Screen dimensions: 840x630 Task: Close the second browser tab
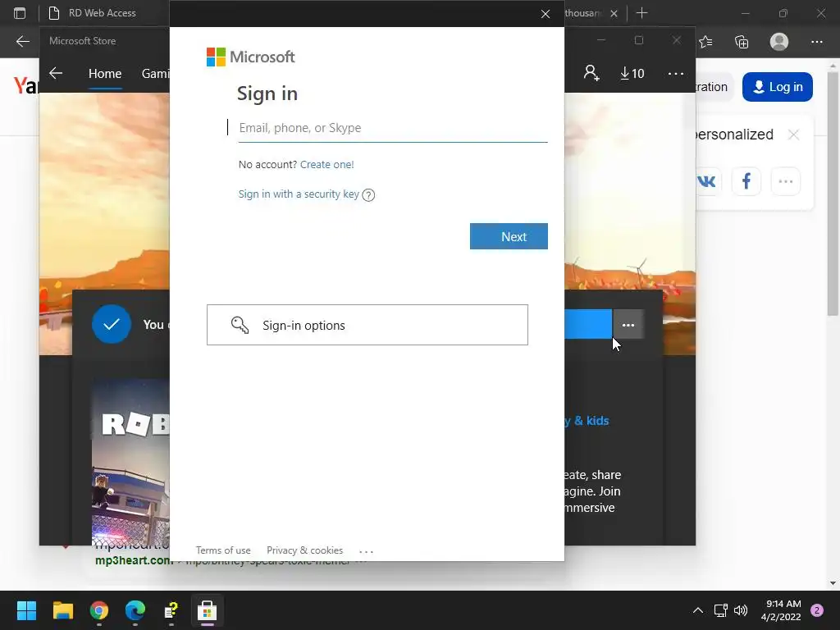614,13
